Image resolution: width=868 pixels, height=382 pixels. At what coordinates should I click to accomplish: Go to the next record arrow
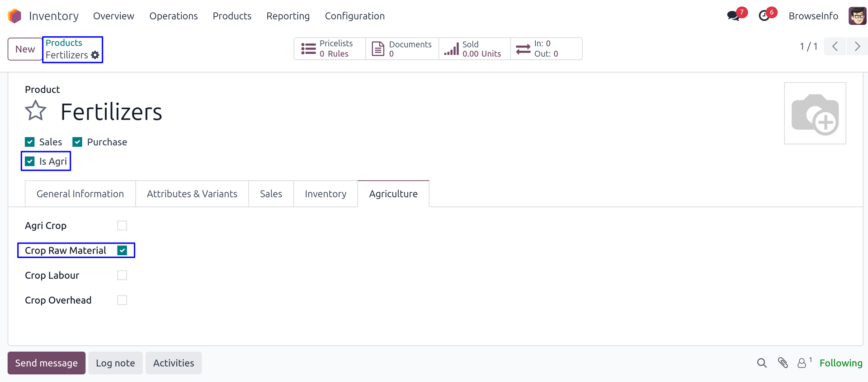tap(857, 46)
